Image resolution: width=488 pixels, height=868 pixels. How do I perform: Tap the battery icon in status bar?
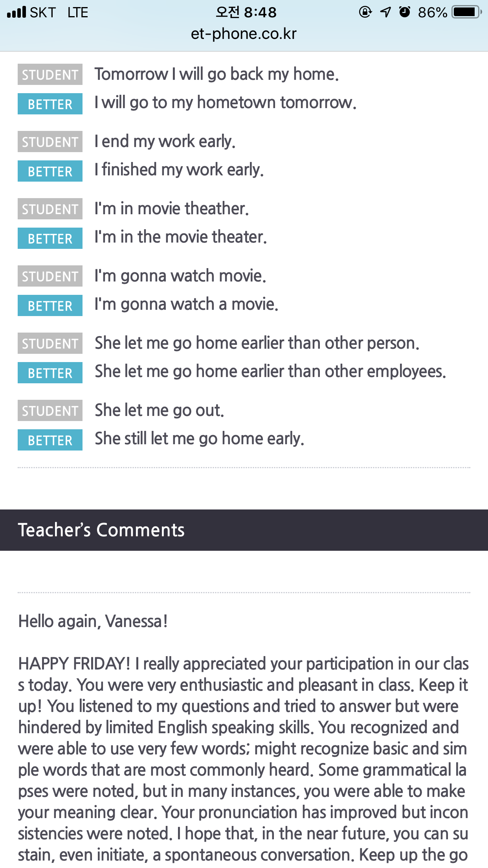pyautogui.click(x=466, y=12)
